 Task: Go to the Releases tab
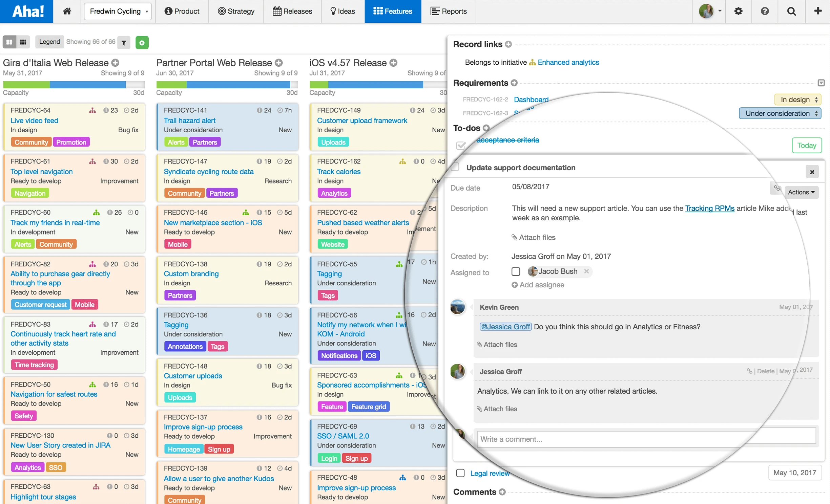pyautogui.click(x=292, y=11)
